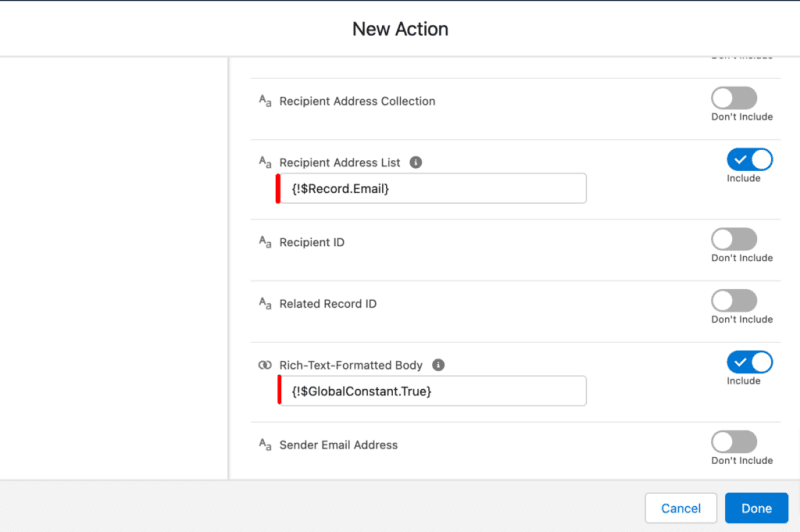This screenshot has height=532, width=800.
Task: Turn on the Recipient ID toggle
Action: pos(734,239)
